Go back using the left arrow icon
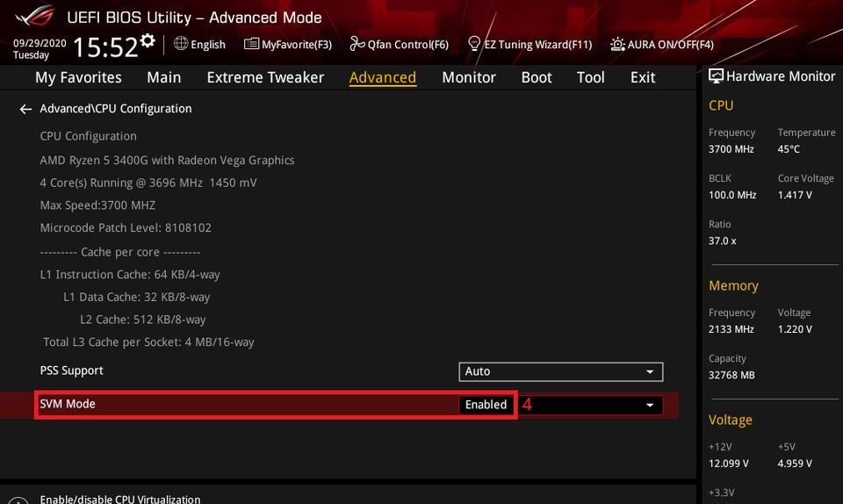The width and height of the screenshot is (843, 504). (x=25, y=109)
